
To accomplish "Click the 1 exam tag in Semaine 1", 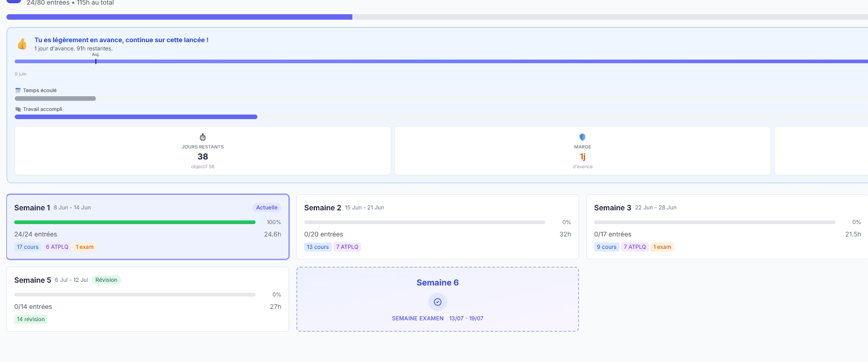I will click(x=85, y=247).
